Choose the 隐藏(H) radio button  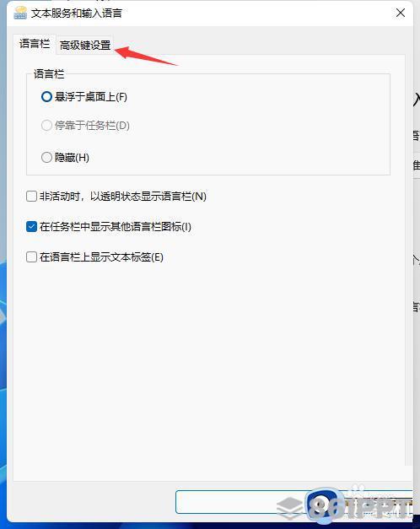46,157
